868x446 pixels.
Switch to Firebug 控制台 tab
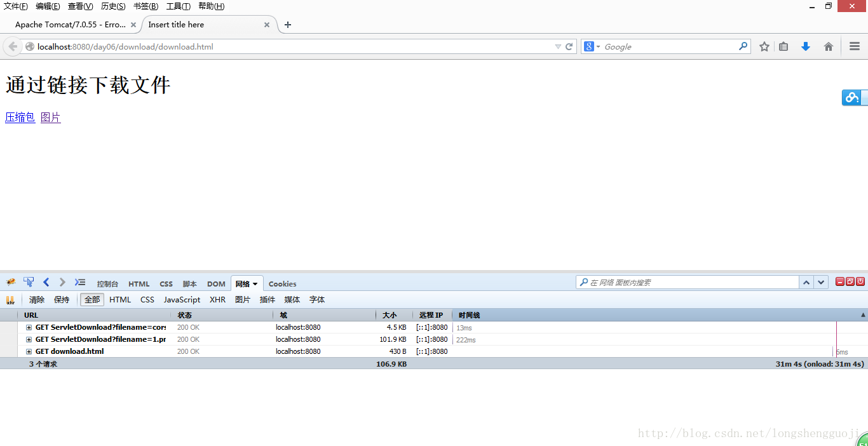(107, 284)
